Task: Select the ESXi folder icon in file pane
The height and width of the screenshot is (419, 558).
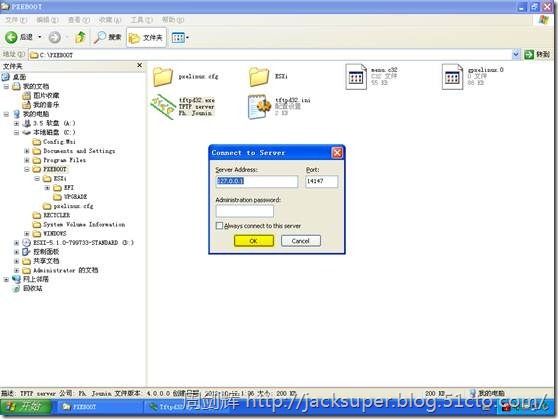Action: [x=259, y=76]
